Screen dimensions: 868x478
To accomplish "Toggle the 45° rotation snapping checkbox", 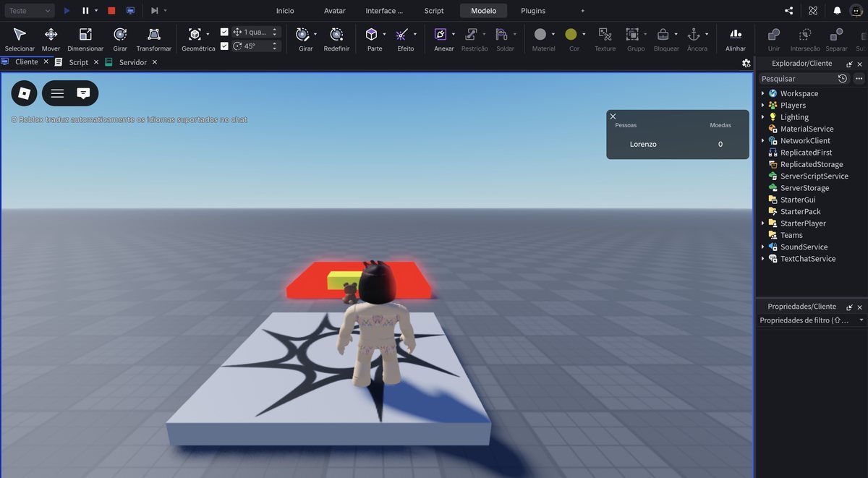I will coord(224,46).
